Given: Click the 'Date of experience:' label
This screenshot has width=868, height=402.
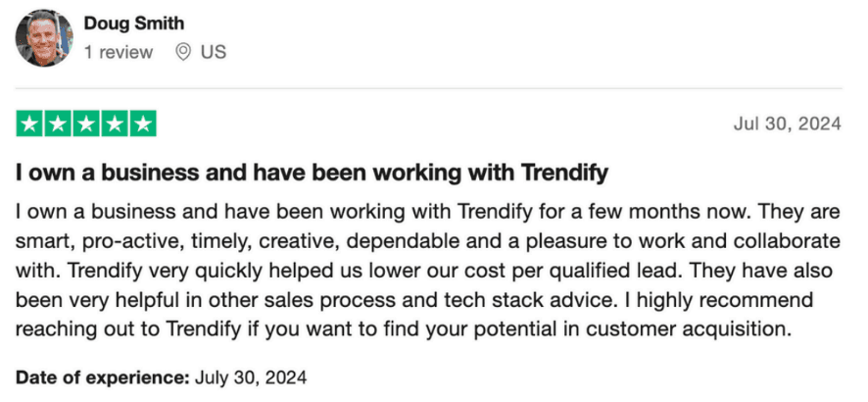Looking at the screenshot, I should click(x=103, y=378).
